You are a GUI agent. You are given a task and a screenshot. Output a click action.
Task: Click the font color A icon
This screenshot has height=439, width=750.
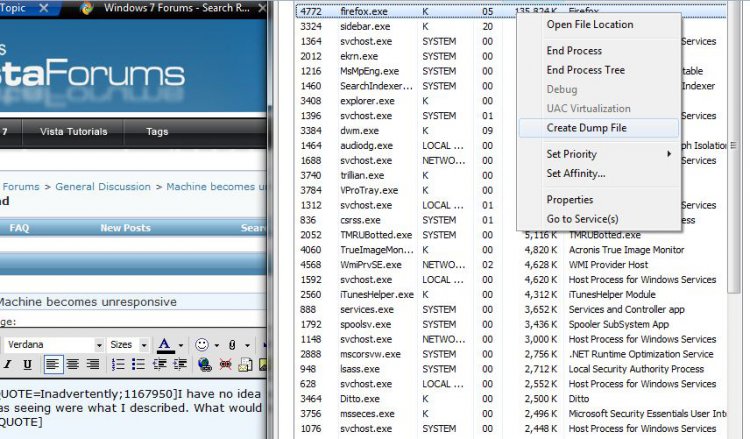click(165, 345)
